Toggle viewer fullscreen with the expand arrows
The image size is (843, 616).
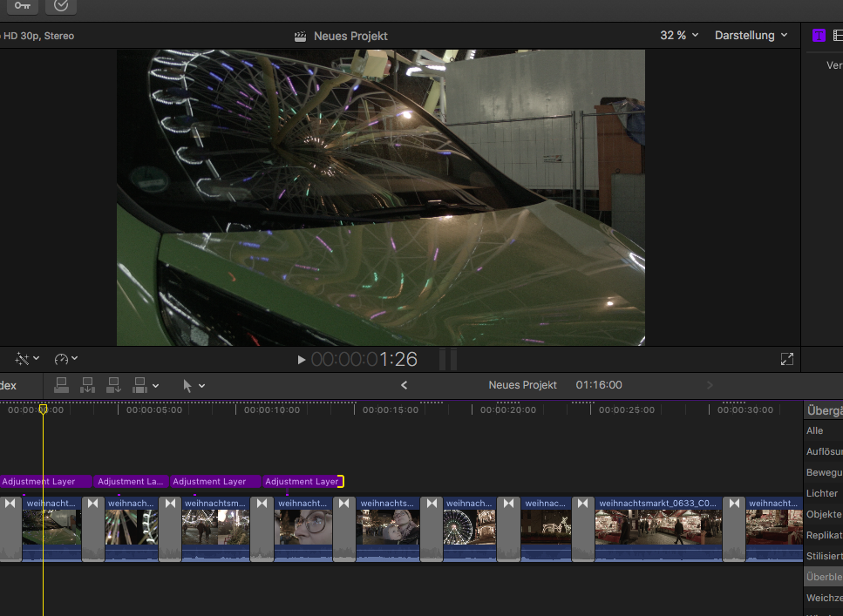coord(786,359)
